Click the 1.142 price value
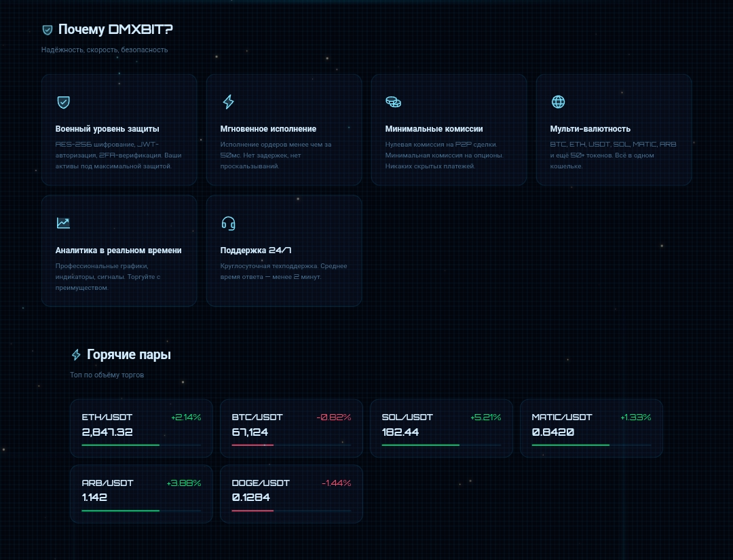Image resolution: width=733 pixels, height=560 pixels. [94, 498]
